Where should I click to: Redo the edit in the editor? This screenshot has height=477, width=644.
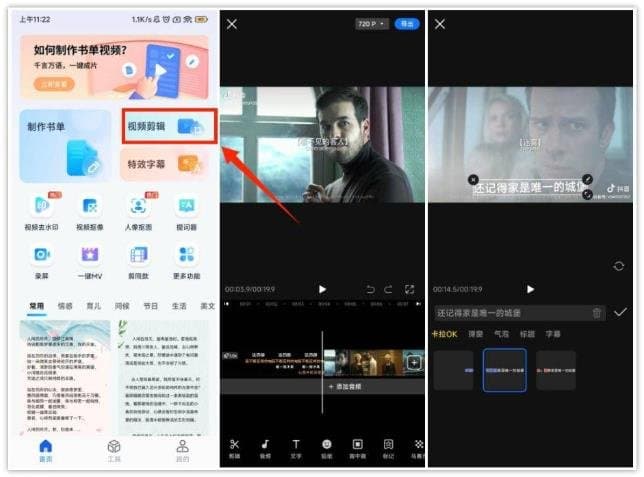388,289
